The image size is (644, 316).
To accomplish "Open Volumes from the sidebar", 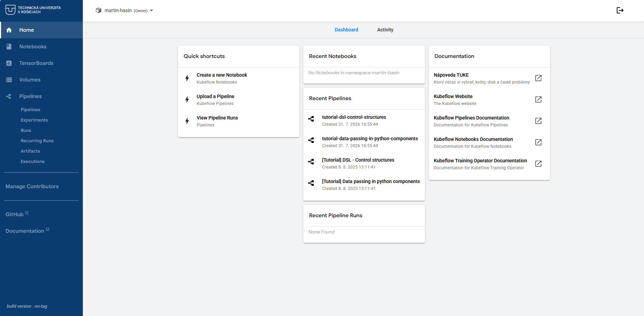I will click(41, 80).
